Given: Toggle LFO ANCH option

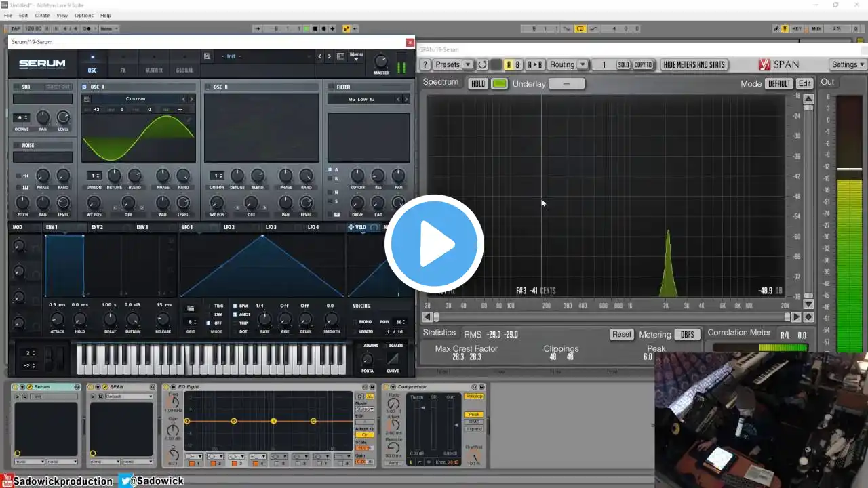Looking at the screenshot, I should [235, 314].
